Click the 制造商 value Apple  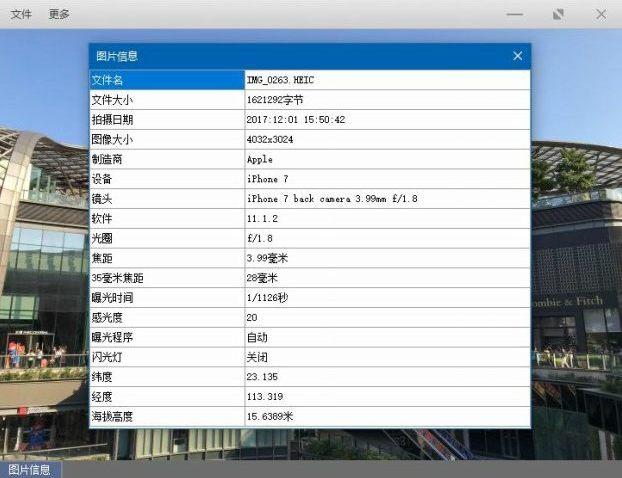pyautogui.click(x=260, y=159)
